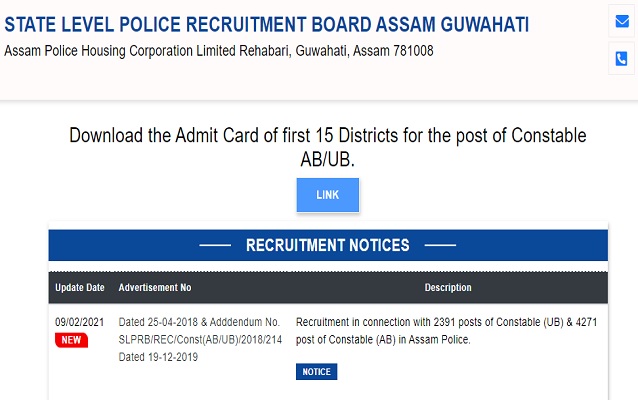Click the Description column header
Screen dimensions: 638x400
click(447, 288)
